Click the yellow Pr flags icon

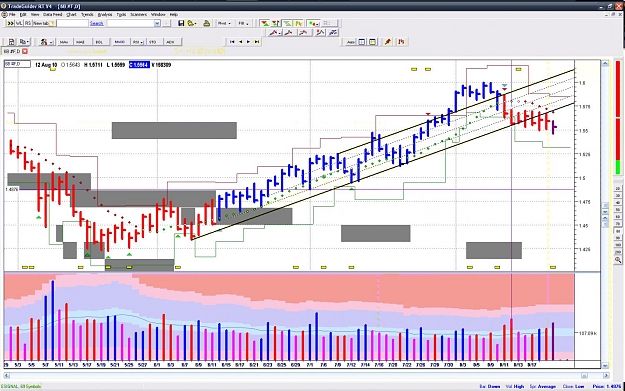pyautogui.click(x=298, y=24)
